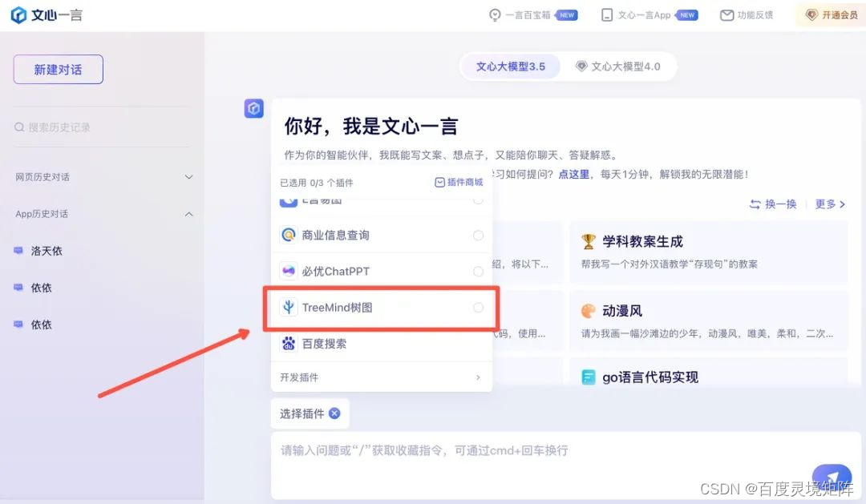
Task: Click the 新建对话 button
Action: click(x=58, y=70)
